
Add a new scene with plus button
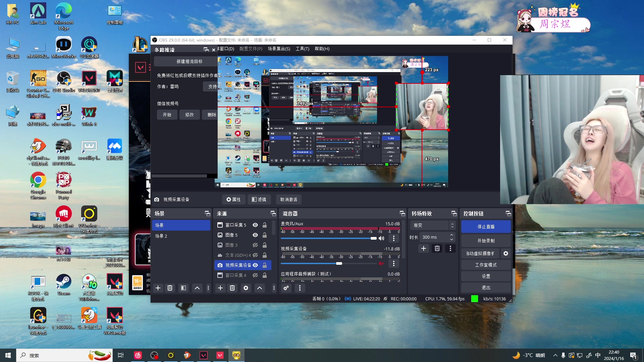point(158,288)
